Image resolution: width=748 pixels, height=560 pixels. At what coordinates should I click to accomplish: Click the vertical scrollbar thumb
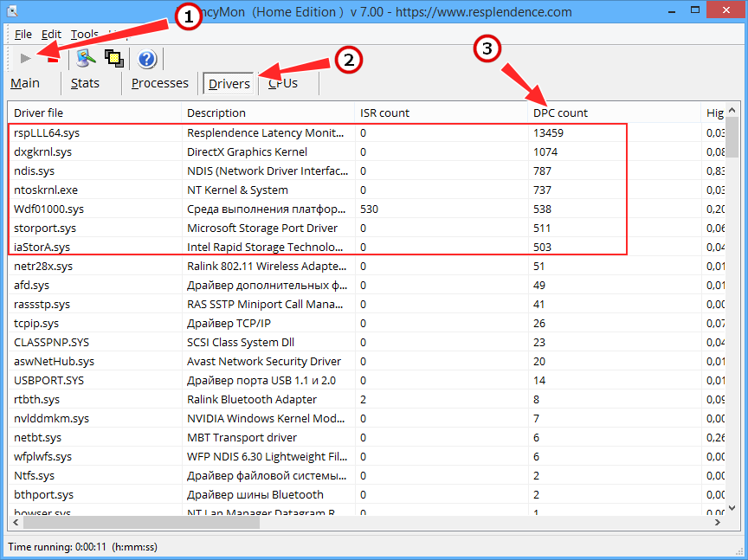(x=732, y=138)
